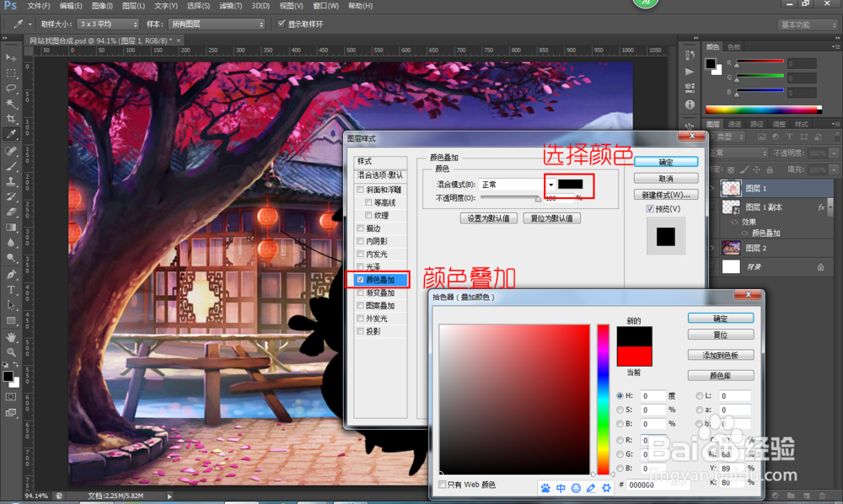
Task: Uncheck the 颜色叠加 style checkbox
Action: point(360,280)
